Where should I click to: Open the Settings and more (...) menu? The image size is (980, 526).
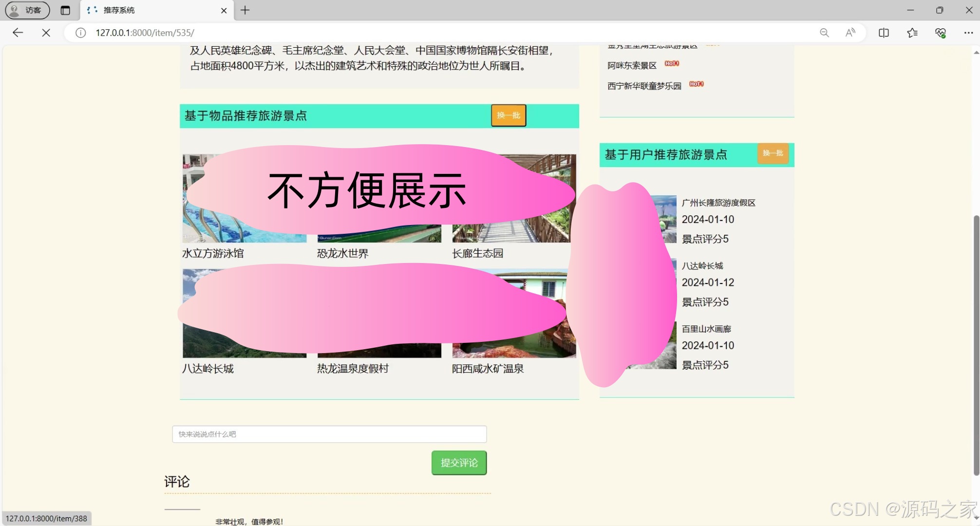pos(968,33)
